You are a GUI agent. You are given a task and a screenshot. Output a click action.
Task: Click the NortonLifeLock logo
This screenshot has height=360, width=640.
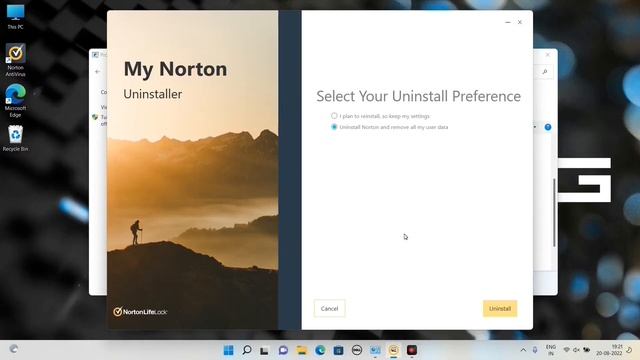[140, 312]
